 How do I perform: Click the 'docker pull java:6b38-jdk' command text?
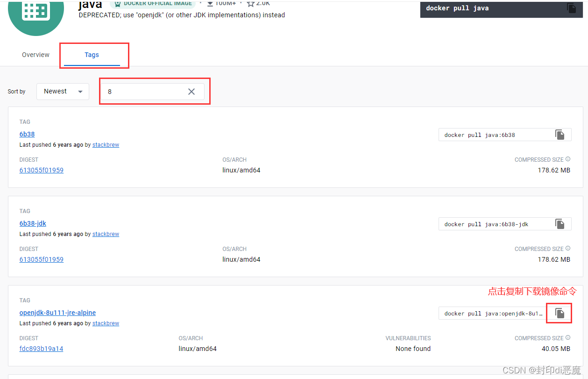point(486,224)
